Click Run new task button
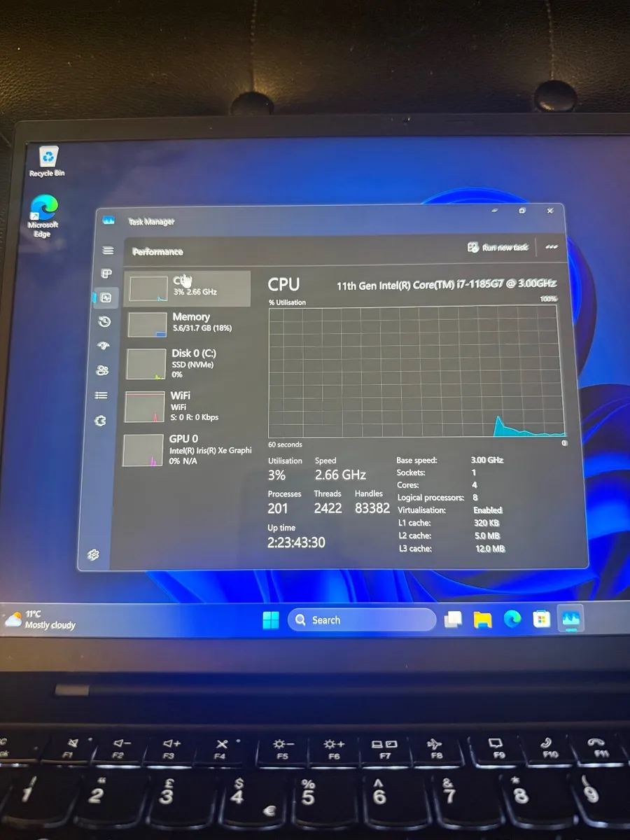The width and height of the screenshot is (630, 840). click(x=498, y=248)
